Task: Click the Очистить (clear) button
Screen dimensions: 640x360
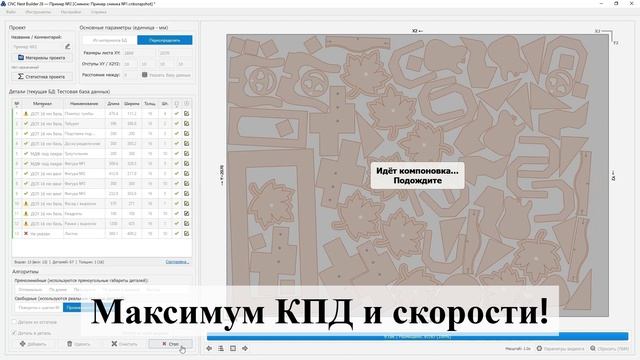Action: (124, 344)
